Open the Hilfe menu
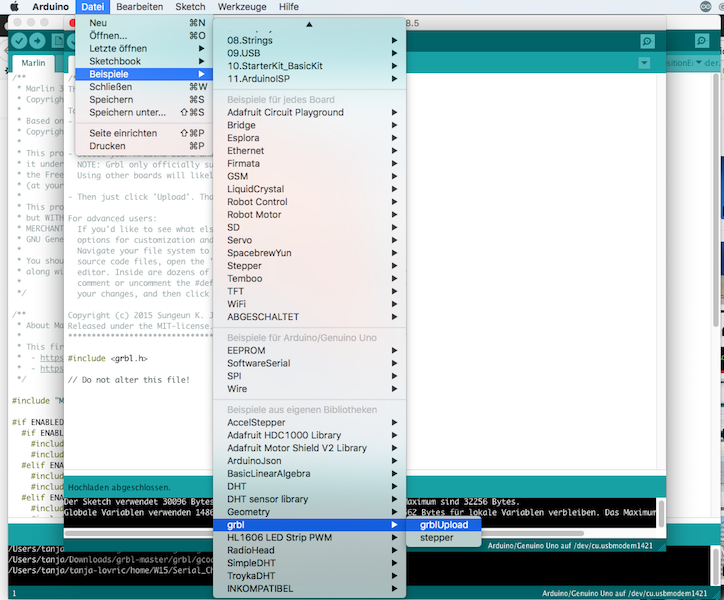The image size is (724, 600). click(289, 6)
